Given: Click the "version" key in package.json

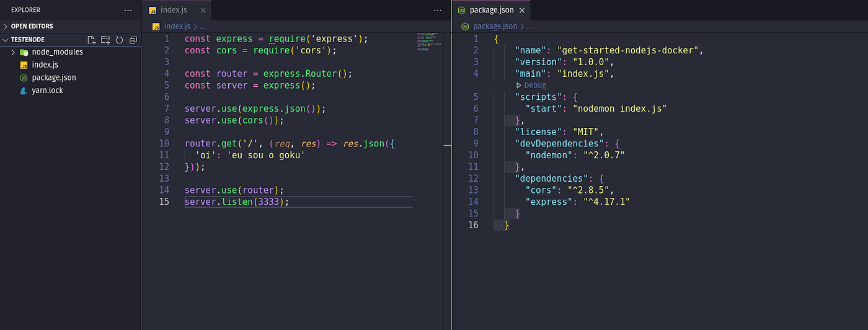Looking at the screenshot, I should tap(539, 62).
